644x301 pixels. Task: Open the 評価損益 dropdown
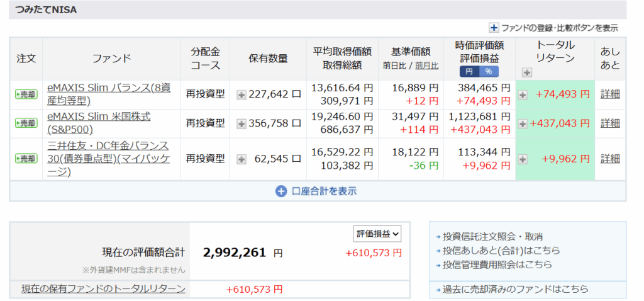coord(377,234)
